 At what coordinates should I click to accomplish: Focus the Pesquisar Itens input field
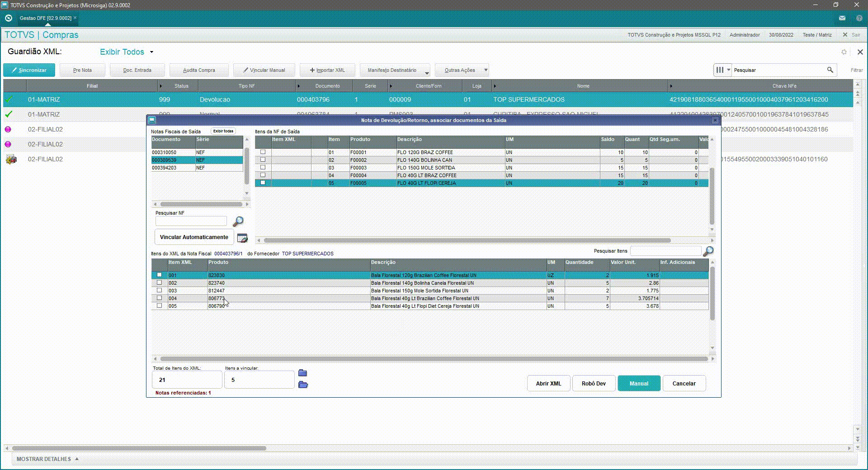[665, 251]
